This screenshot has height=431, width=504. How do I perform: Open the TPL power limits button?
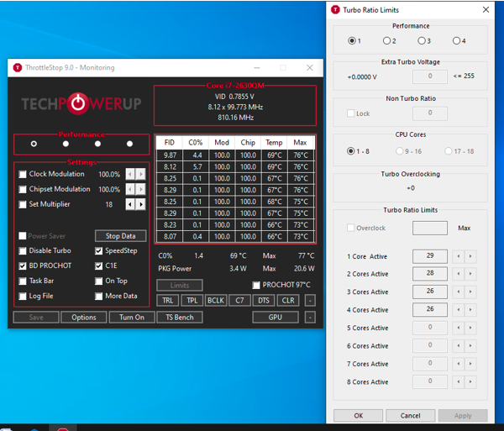pos(192,301)
